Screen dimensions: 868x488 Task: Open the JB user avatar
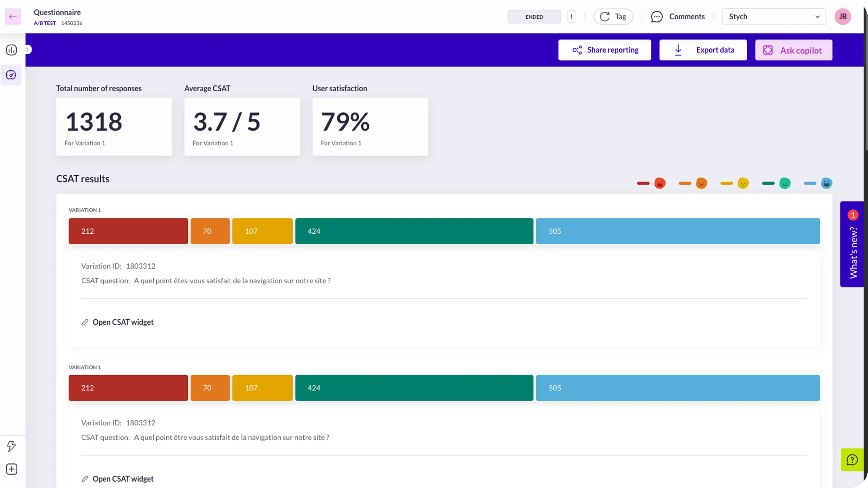point(842,17)
